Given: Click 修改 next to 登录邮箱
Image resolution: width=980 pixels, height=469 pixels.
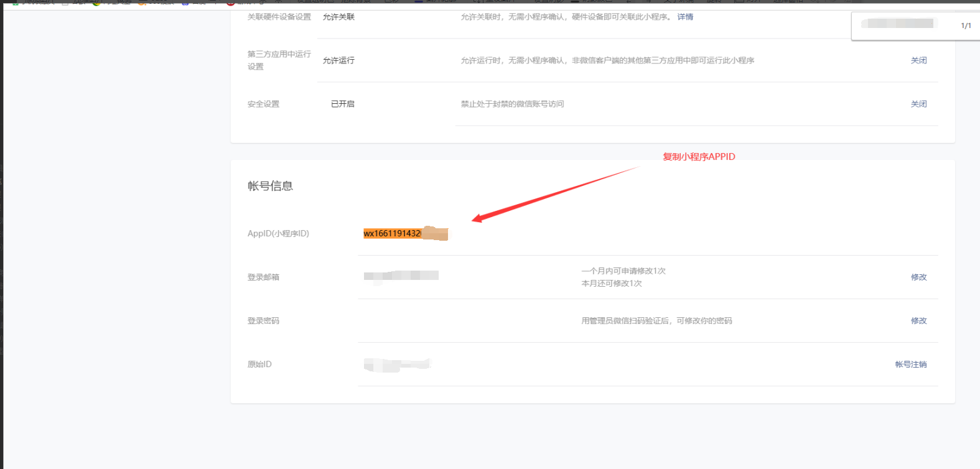Looking at the screenshot, I should (x=918, y=277).
